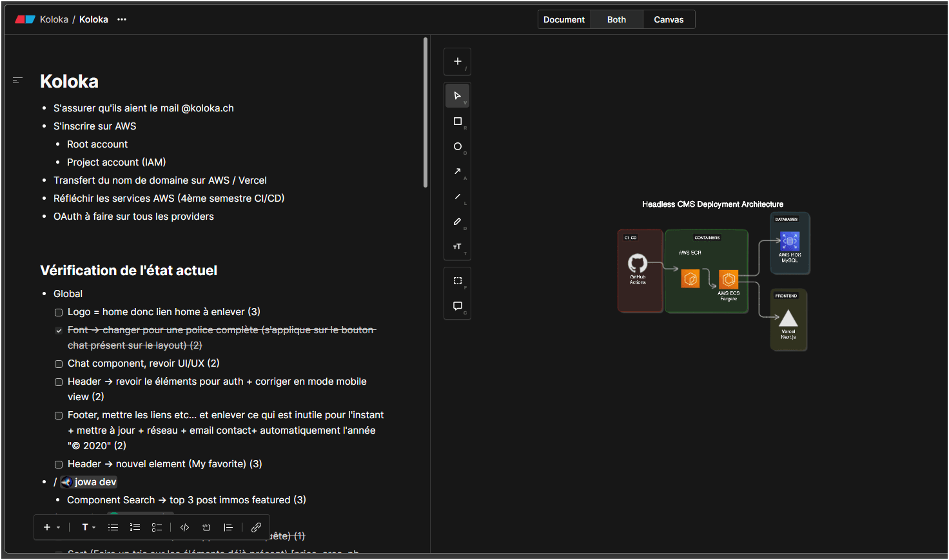Select the Arrow tool

tap(457, 171)
